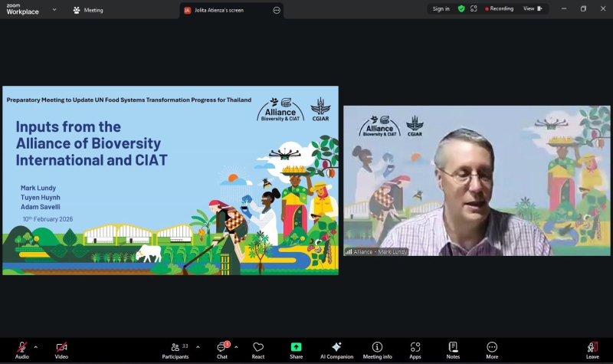
Task: Turn on camera with Video button
Action: [x=61, y=348]
